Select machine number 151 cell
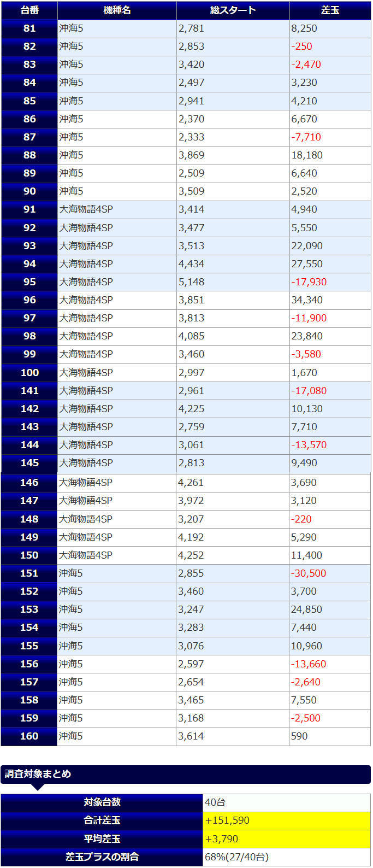 (x=29, y=573)
